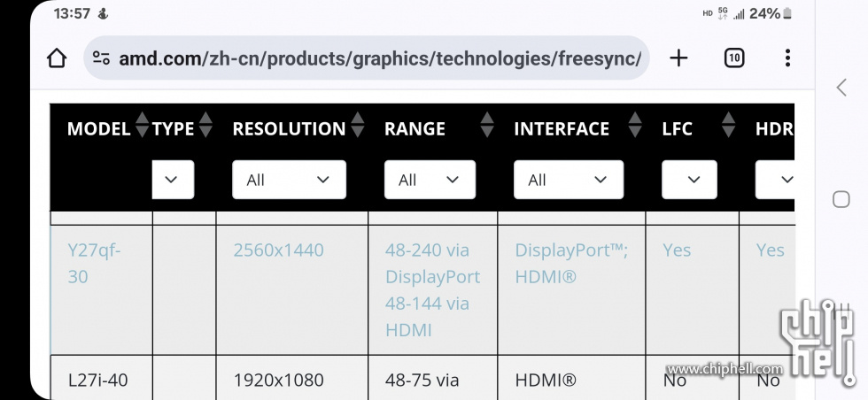The height and width of the screenshot is (400, 868).
Task: Open site settings icon in address bar
Action: coord(101,58)
